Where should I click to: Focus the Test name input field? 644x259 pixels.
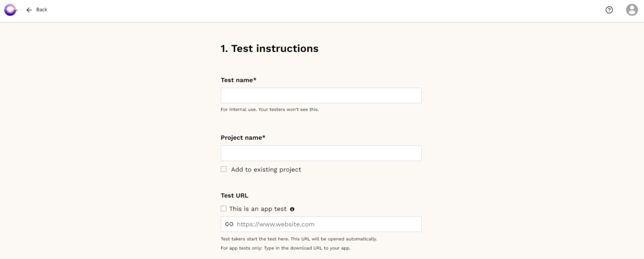click(x=321, y=95)
